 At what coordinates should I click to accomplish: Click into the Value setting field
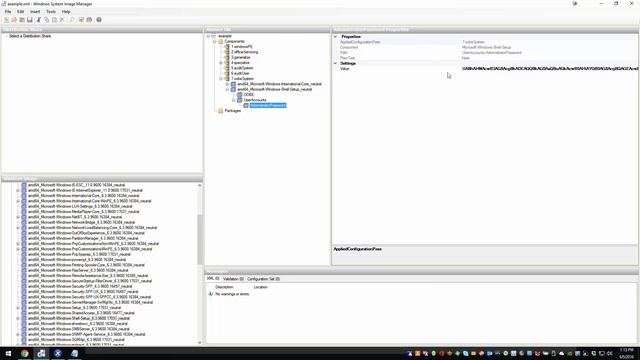[x=549, y=69]
